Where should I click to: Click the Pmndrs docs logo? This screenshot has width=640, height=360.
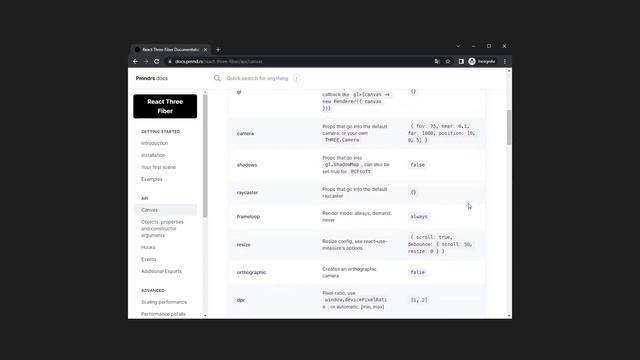click(152, 78)
